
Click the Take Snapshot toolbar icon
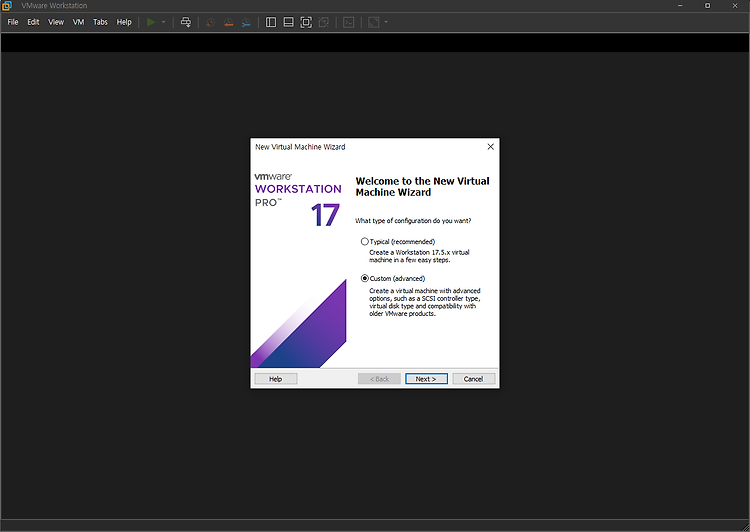pos(210,22)
